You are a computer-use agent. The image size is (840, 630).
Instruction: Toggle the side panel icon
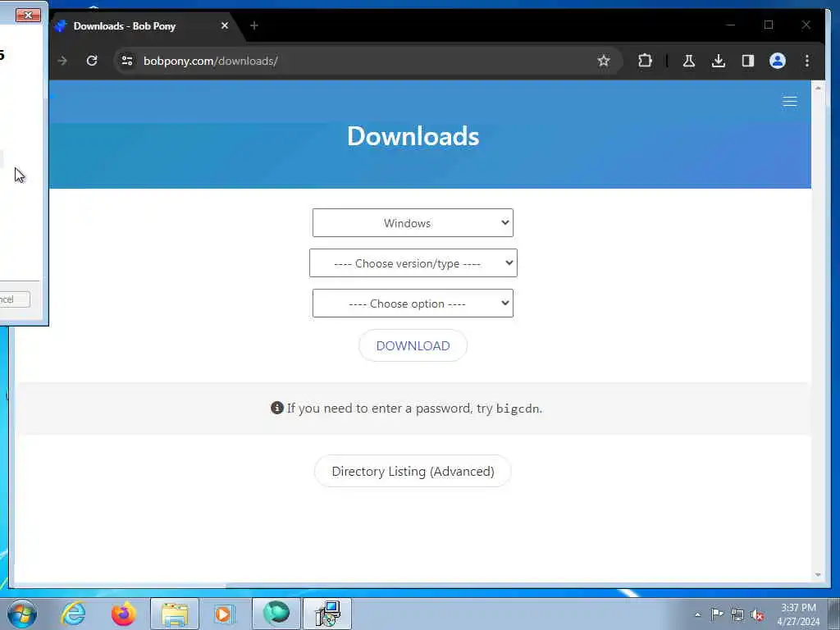(x=748, y=61)
